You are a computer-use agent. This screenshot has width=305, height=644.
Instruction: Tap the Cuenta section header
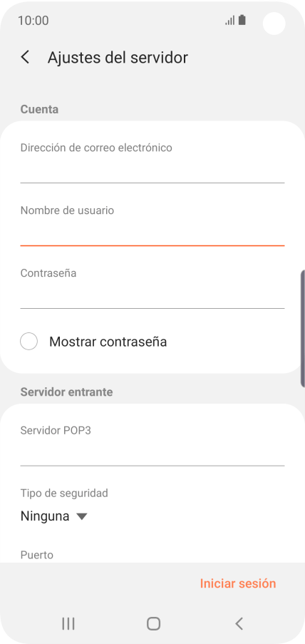pos(39,109)
